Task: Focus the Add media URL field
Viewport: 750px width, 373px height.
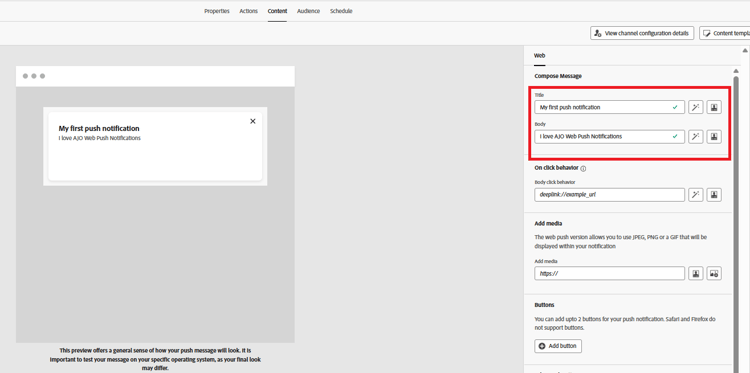Action: [x=609, y=274]
